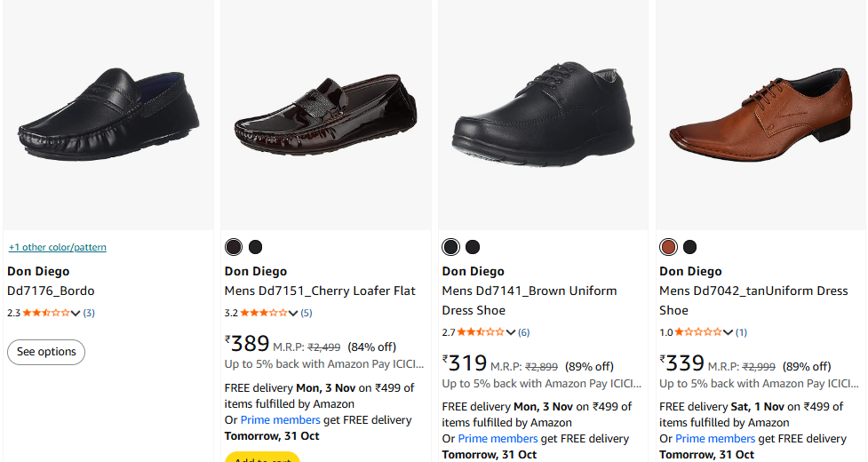Open the Mens Dd7151_Cherry Loafer Flat title
Image resolution: width=868 pixels, height=462 pixels.
[x=320, y=291]
